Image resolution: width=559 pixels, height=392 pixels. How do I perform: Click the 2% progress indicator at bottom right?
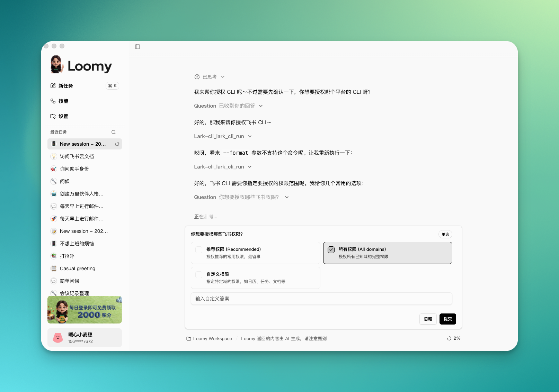pyautogui.click(x=454, y=338)
